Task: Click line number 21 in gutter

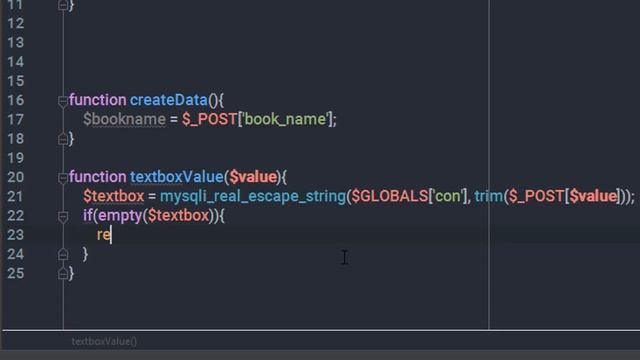Action: [16, 196]
